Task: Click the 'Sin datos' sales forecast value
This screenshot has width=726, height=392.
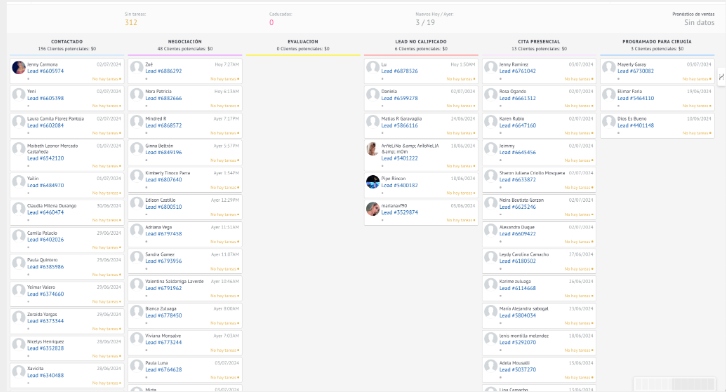Action: click(x=699, y=22)
